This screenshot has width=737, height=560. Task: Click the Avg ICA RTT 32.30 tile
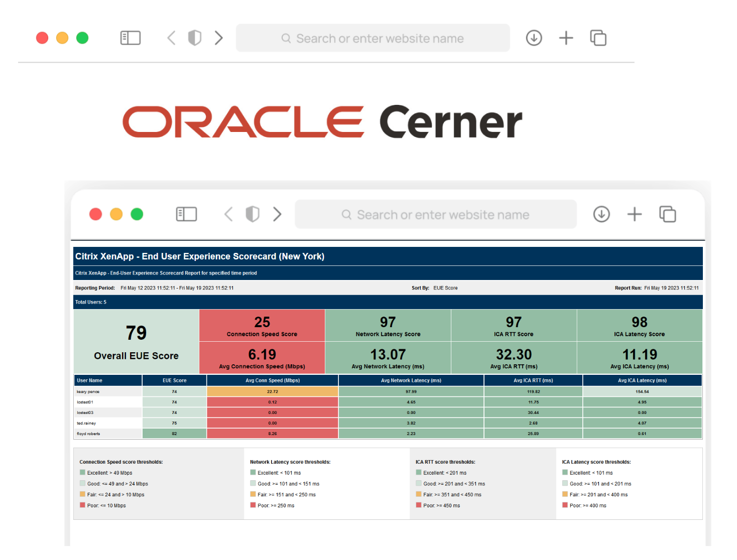pyautogui.click(x=514, y=358)
